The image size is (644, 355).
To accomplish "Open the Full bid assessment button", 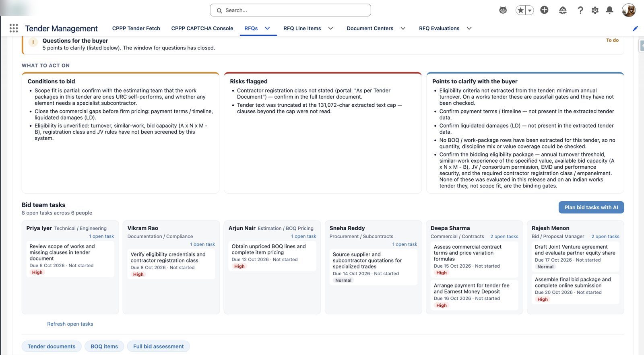I will (x=159, y=346).
